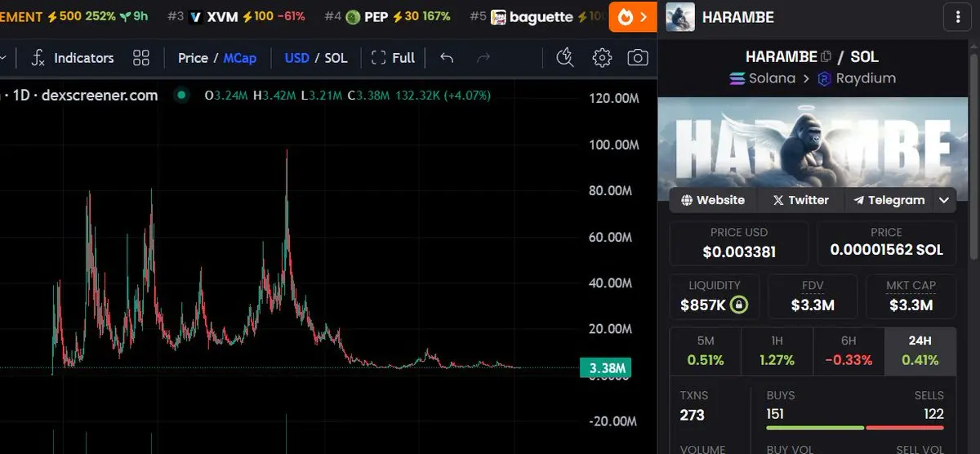
Task: Switch chart display to MCap
Action: pos(240,58)
